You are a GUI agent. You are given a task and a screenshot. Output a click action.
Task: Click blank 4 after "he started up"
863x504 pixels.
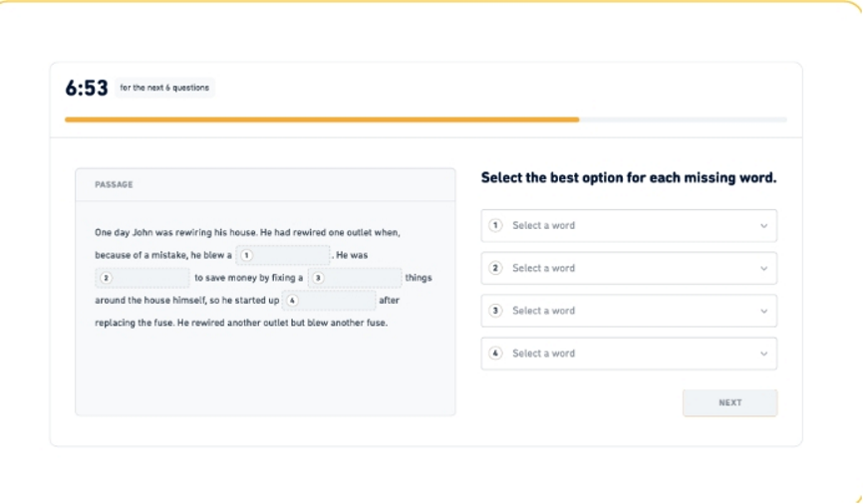tap(329, 300)
